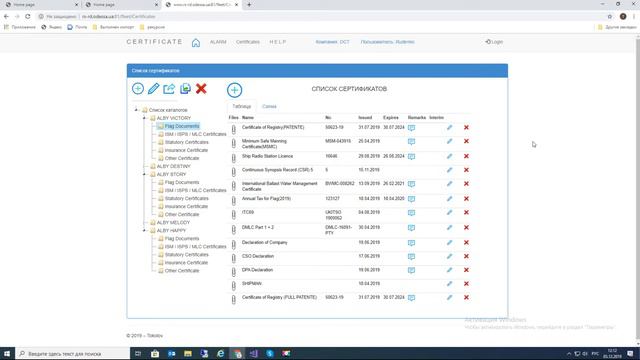Open remarks for Certificate of Registry(PATENTE)
The image size is (640, 360).
click(411, 128)
